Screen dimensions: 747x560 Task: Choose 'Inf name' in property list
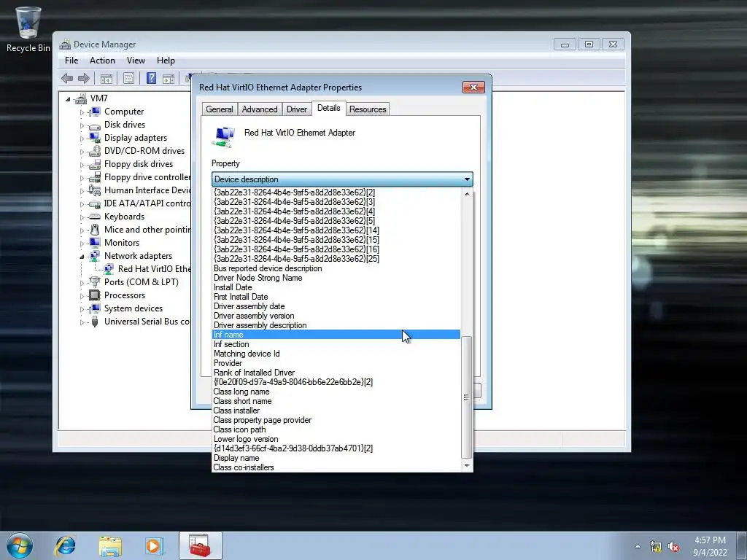click(336, 335)
